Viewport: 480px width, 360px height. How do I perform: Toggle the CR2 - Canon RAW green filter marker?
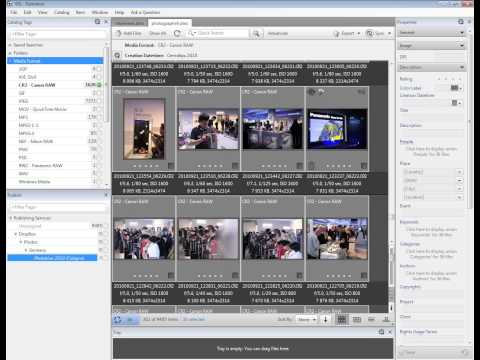(99, 85)
